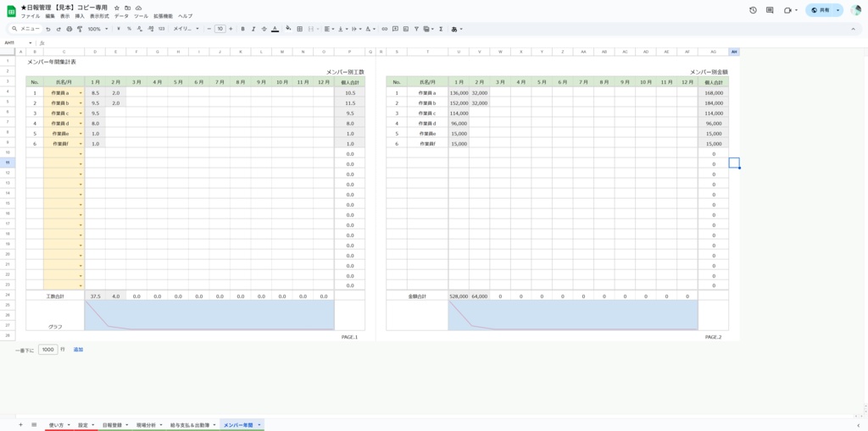
Task: Open the Google Sheets home icon
Action: pos(11,11)
